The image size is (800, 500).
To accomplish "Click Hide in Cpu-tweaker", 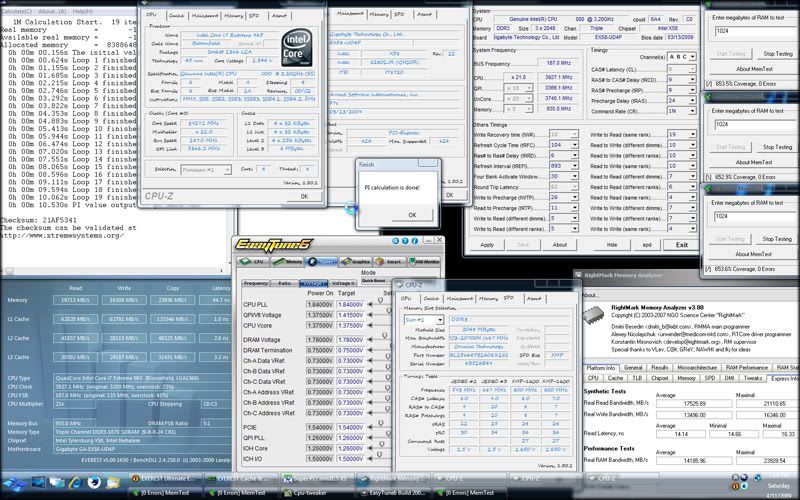I will point(612,245).
